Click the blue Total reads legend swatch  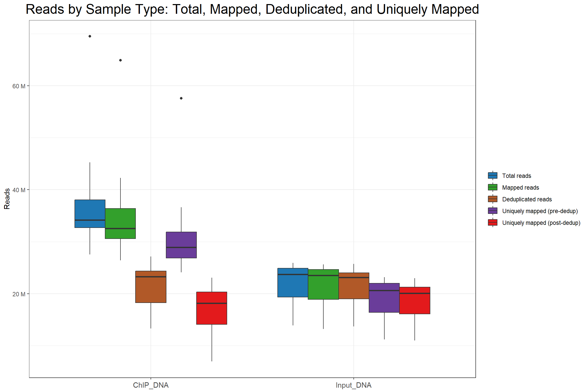493,176
